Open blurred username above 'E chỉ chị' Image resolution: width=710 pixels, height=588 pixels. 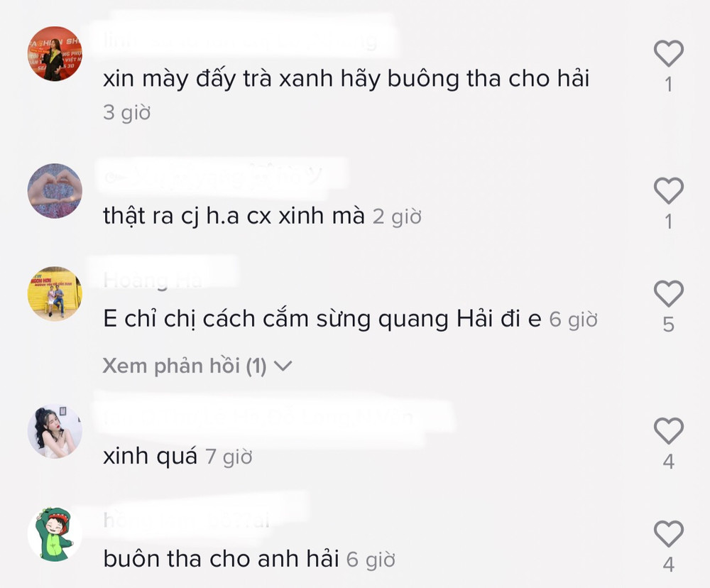pos(153,280)
